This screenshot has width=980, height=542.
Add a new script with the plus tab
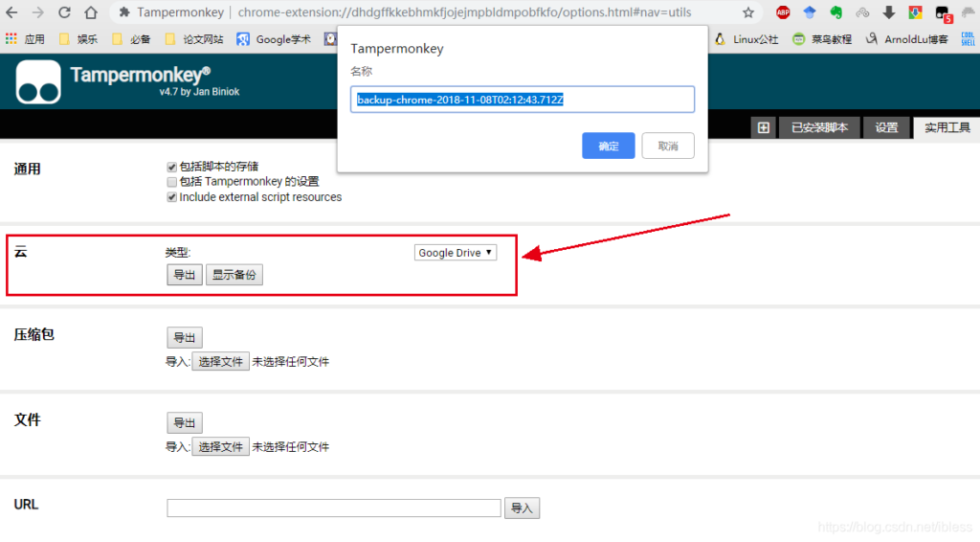tap(763, 127)
